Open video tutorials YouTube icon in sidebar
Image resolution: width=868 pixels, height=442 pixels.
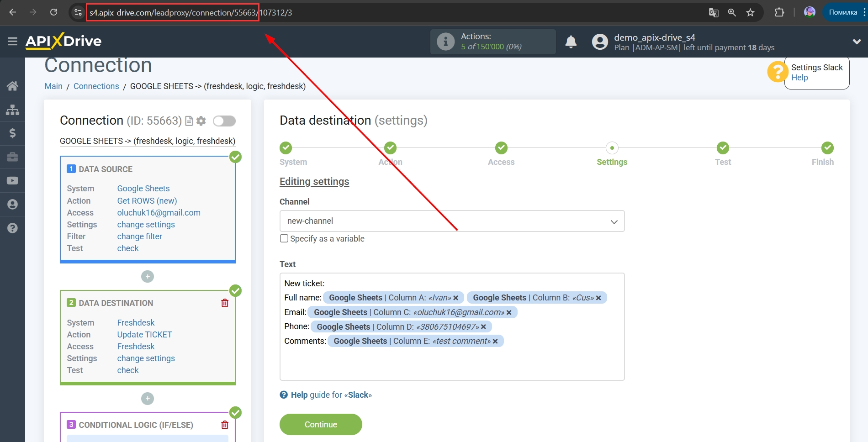(x=12, y=181)
